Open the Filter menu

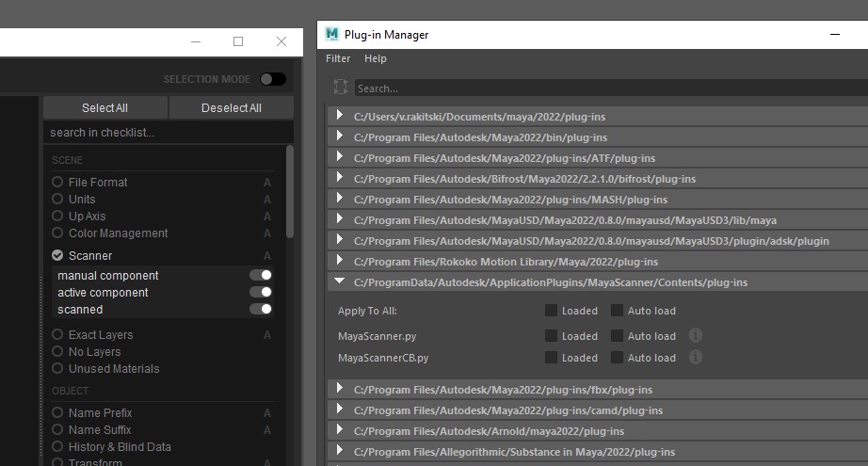[x=338, y=58]
